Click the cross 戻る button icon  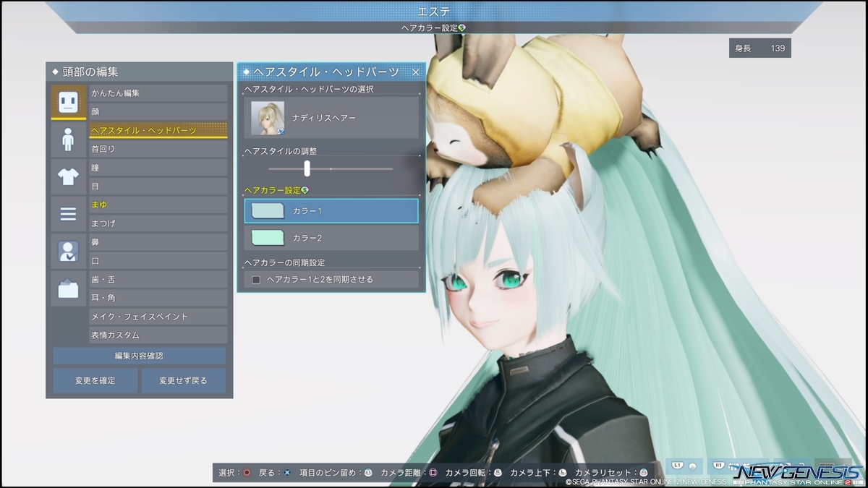[x=287, y=472]
